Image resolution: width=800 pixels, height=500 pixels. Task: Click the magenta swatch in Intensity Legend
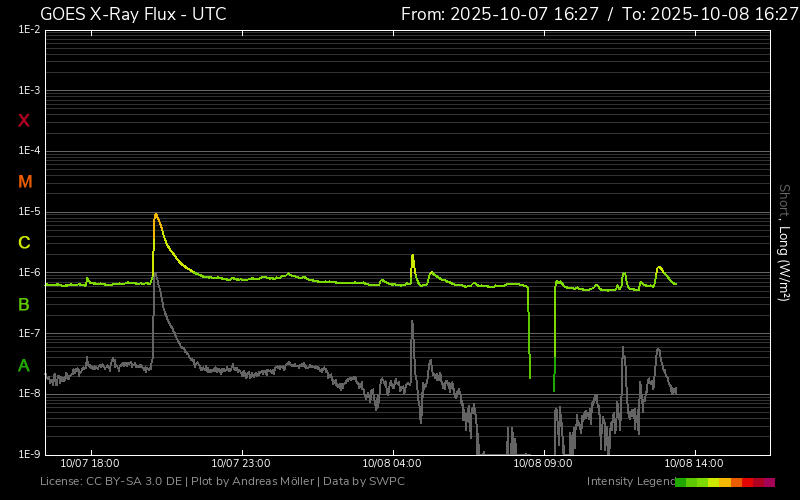pos(769,482)
